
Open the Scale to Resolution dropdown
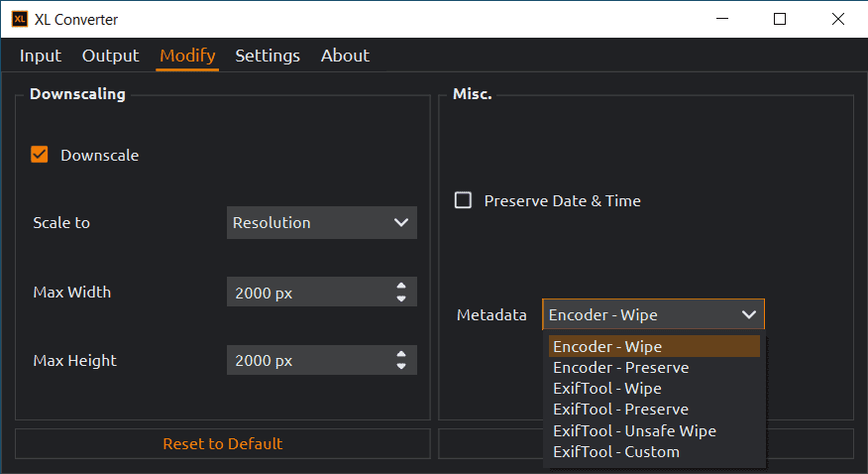(321, 223)
